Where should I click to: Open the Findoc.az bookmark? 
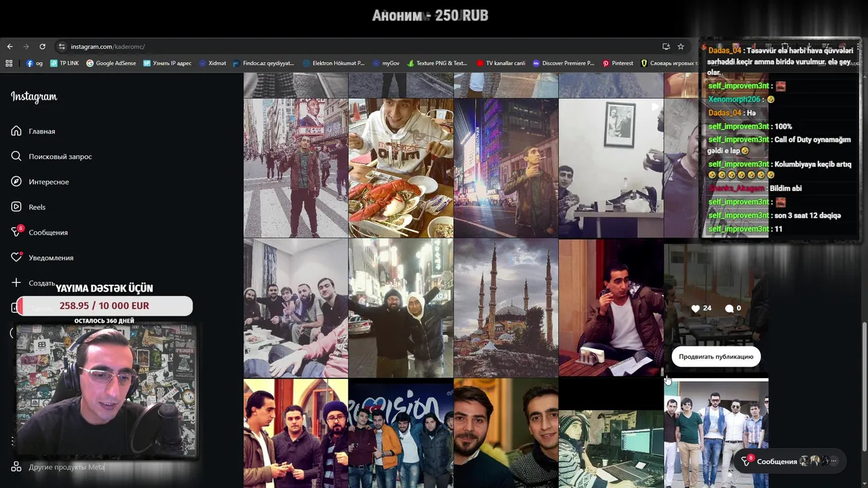[x=263, y=63]
